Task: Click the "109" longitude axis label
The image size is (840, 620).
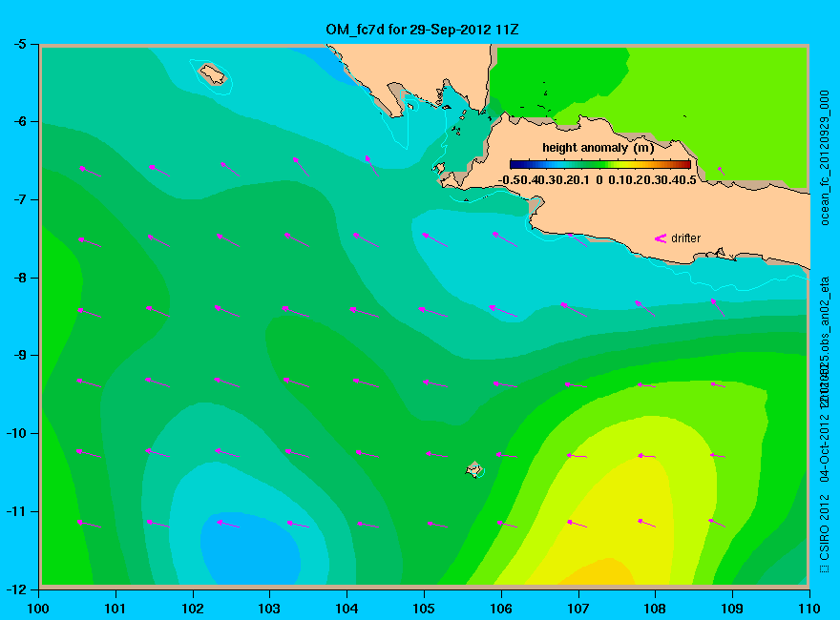Action: click(x=732, y=609)
